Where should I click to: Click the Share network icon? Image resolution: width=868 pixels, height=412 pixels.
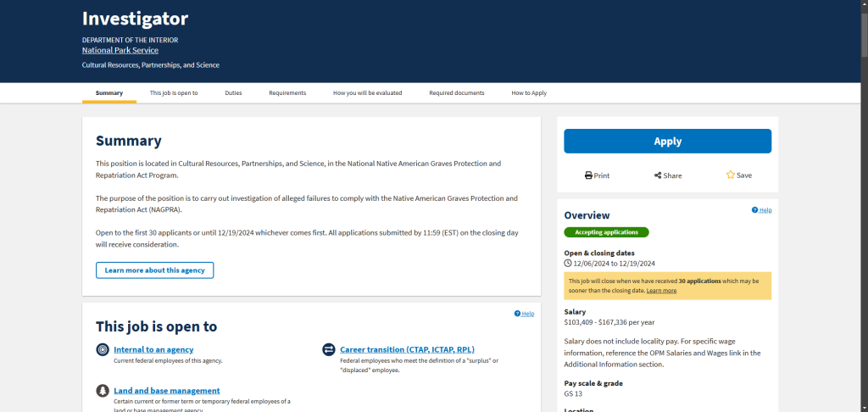pos(658,175)
